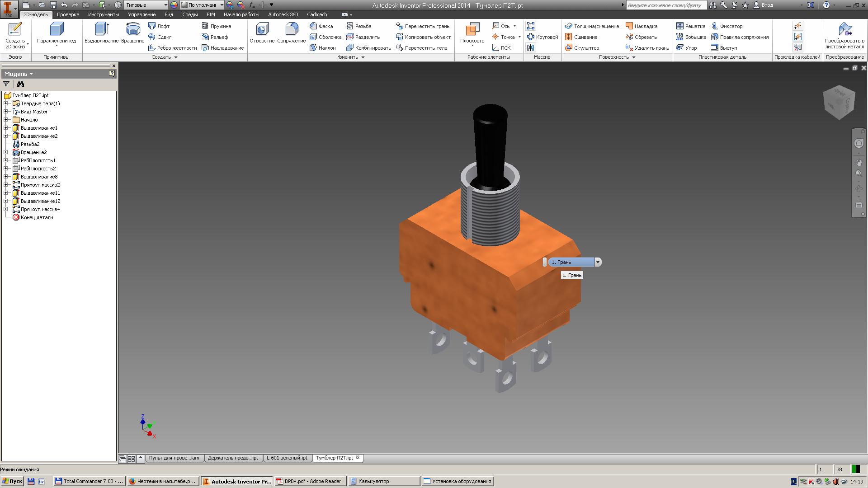The image size is (868, 488).
Task: Open the Создать panel dropdown
Action: tap(165, 57)
